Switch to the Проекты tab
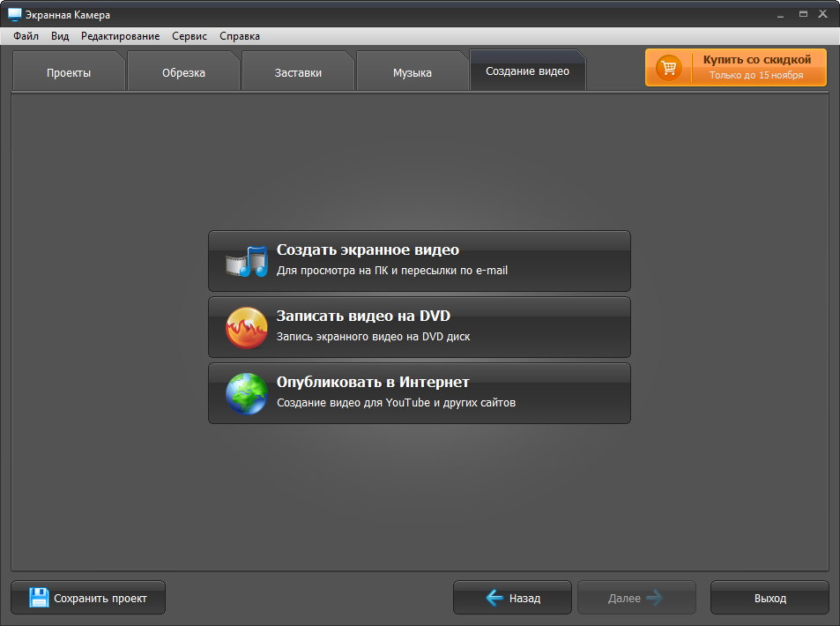The height and width of the screenshot is (626, 840). [x=69, y=71]
